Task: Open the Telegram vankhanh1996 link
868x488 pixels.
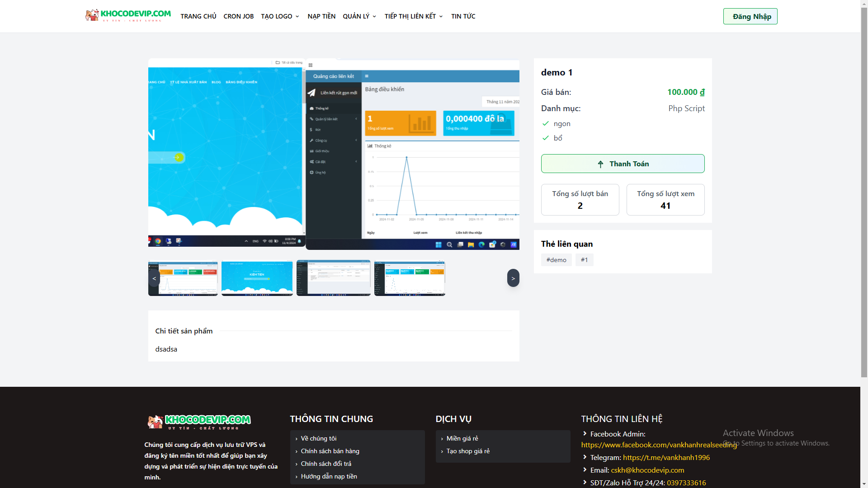Action: click(666, 458)
